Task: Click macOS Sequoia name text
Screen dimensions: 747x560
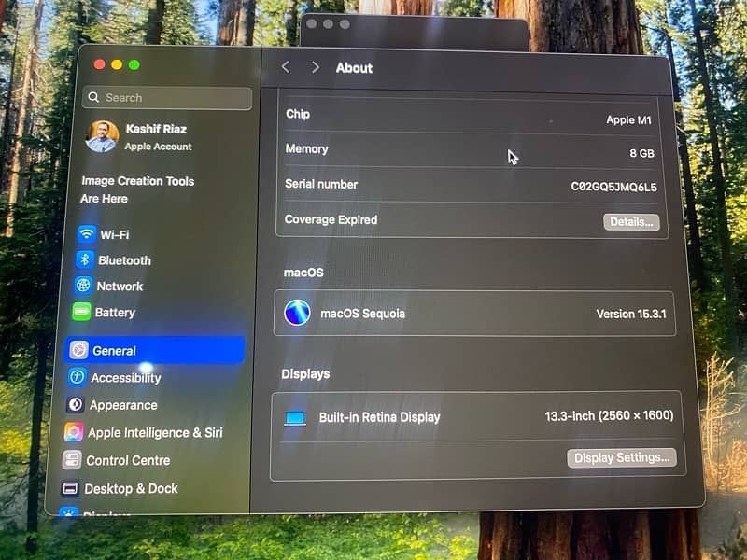Action: click(x=362, y=314)
